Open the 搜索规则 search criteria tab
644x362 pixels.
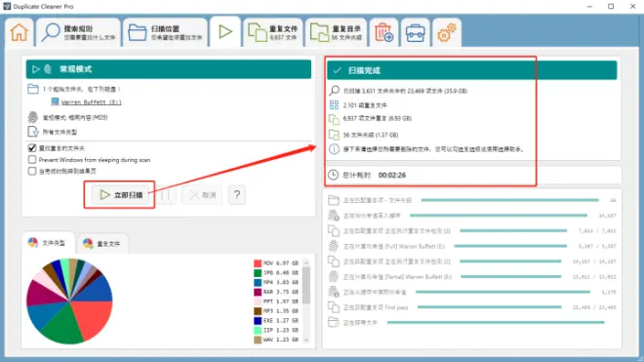pyautogui.click(x=78, y=32)
